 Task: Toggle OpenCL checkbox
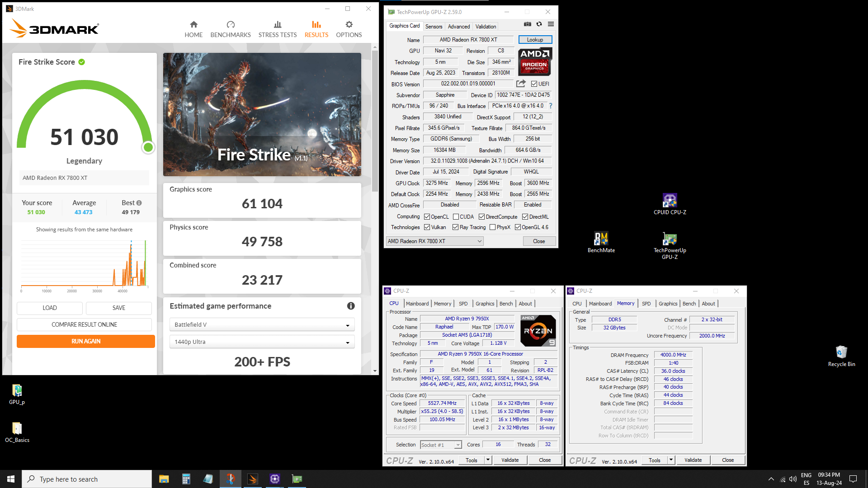(427, 217)
